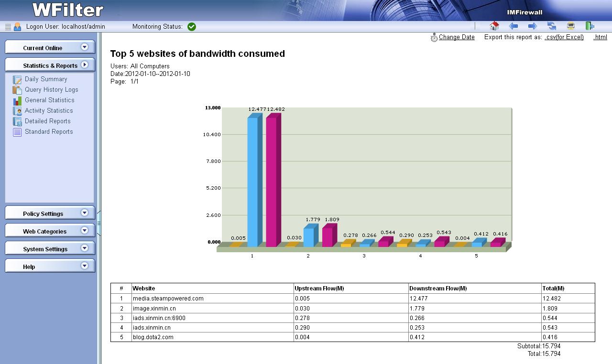Viewport: 612px width, 364px height.
Task: Print the report with the printer icon
Action: [571, 26]
